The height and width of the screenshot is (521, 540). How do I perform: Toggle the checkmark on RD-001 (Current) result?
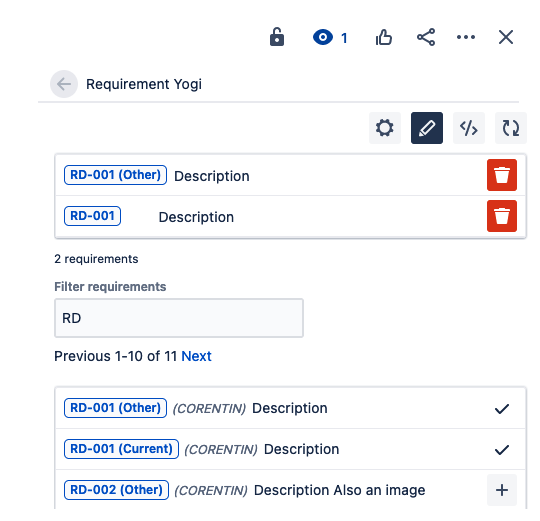(x=502, y=450)
